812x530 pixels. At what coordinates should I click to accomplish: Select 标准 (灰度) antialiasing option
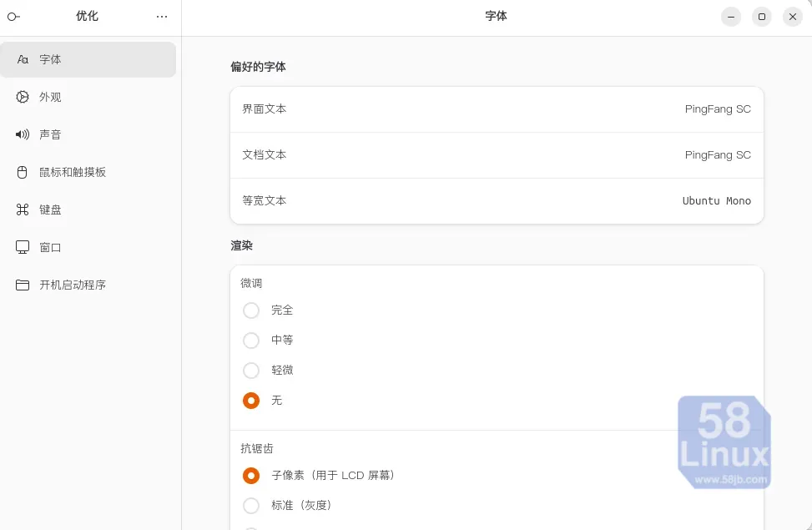click(x=251, y=506)
